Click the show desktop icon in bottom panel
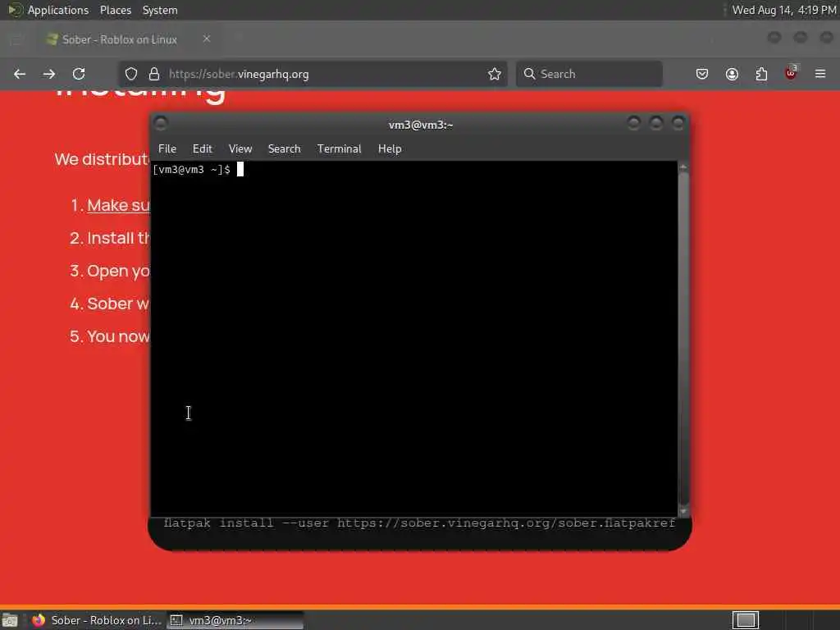840x630 pixels. (10, 620)
